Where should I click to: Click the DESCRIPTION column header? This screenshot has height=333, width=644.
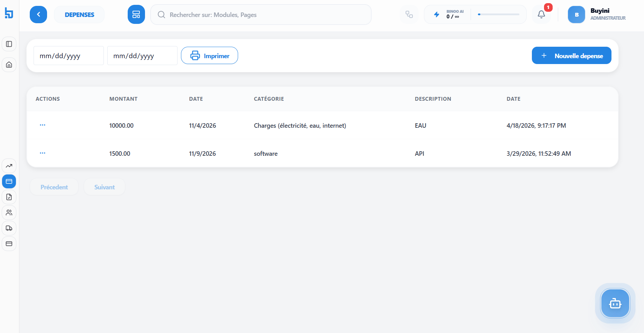(433, 99)
